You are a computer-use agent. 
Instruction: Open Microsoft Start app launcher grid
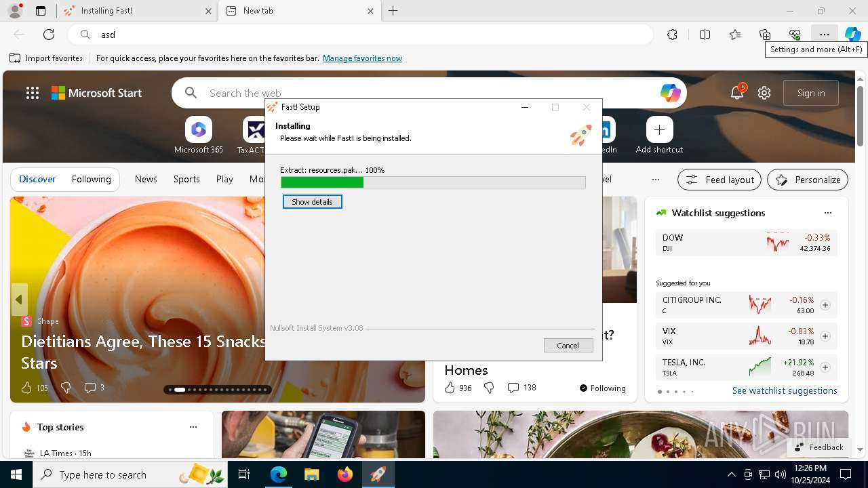click(x=33, y=93)
